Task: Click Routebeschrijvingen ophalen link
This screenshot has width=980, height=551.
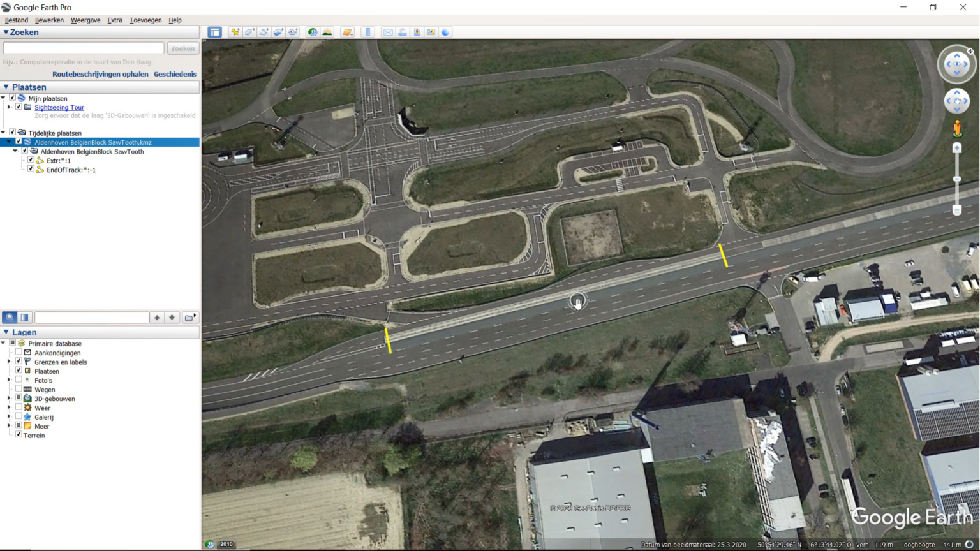Action: [x=100, y=74]
